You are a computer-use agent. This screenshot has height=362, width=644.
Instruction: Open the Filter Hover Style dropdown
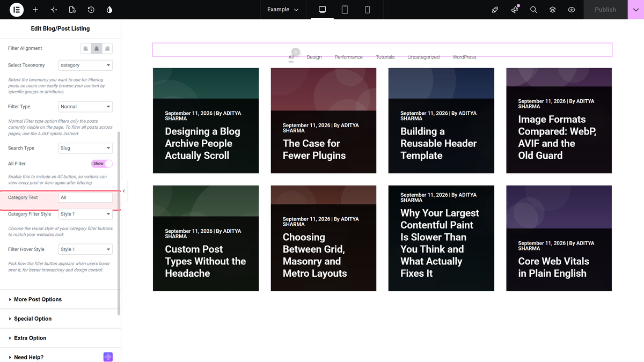pos(85,249)
